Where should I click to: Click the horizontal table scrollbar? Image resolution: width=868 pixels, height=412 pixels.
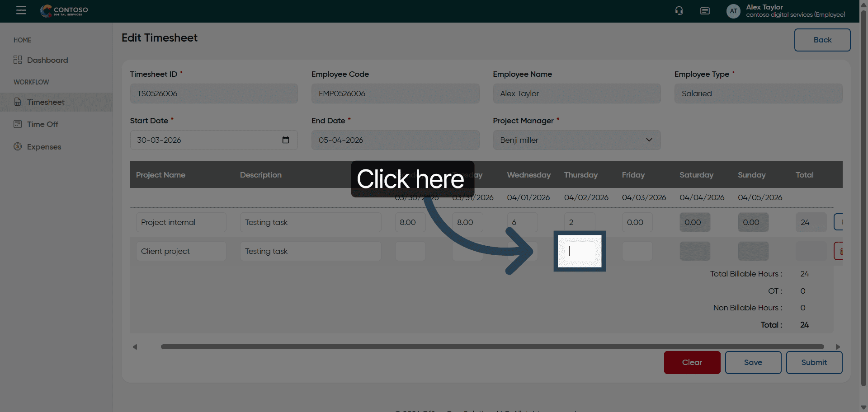pyautogui.click(x=492, y=347)
